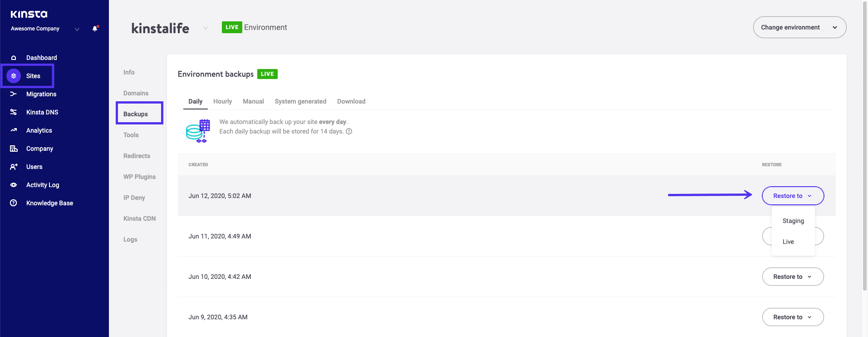Viewport: 868px width, 337px height.
Task: Click the Activity Log eye icon
Action: click(14, 185)
